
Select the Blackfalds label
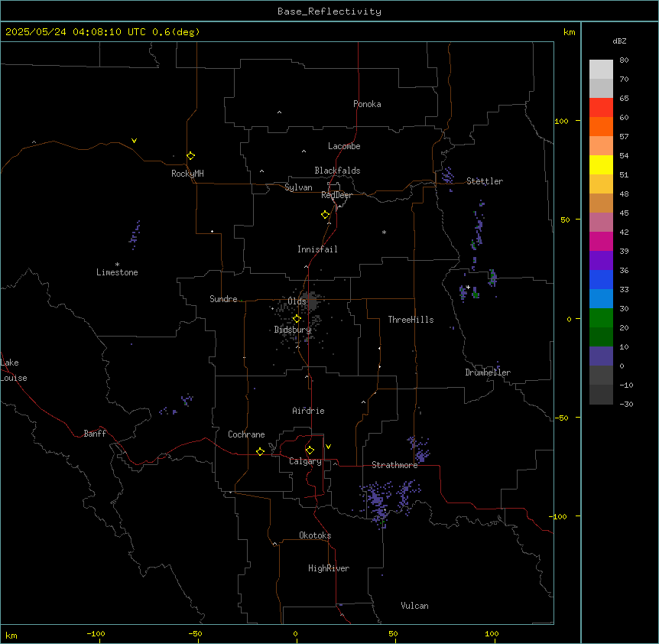pos(337,171)
